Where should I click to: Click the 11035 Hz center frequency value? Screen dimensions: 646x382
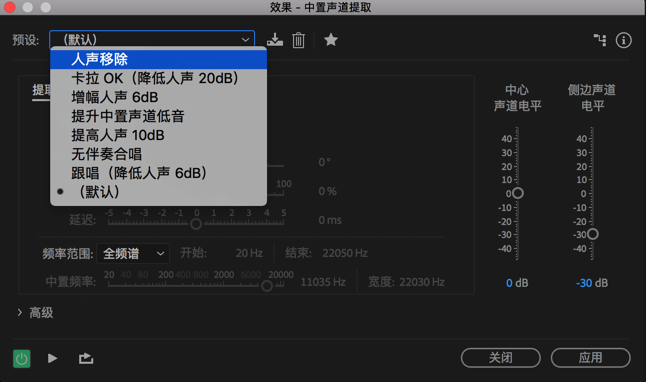(323, 282)
